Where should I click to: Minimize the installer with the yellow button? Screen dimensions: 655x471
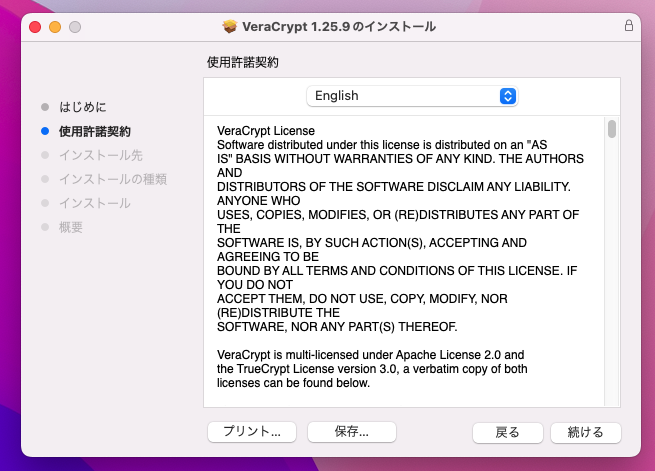click(55, 25)
